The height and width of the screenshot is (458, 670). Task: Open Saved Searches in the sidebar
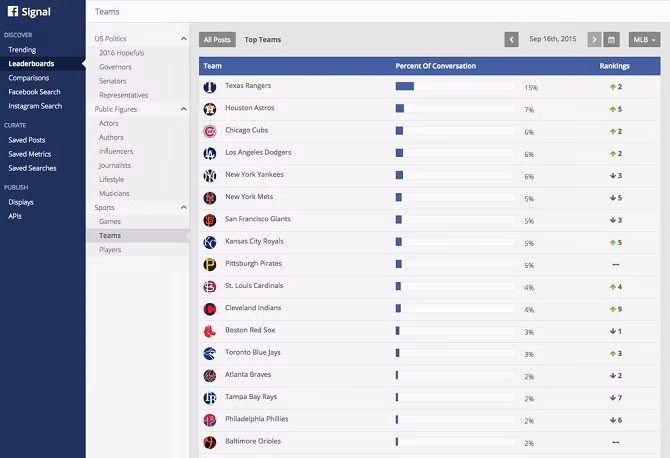pos(32,168)
